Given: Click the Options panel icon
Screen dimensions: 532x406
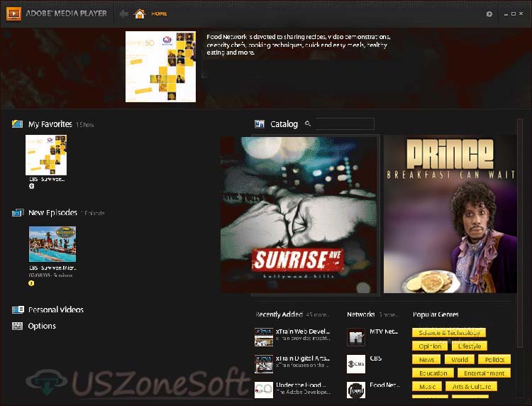Looking at the screenshot, I should (17, 326).
